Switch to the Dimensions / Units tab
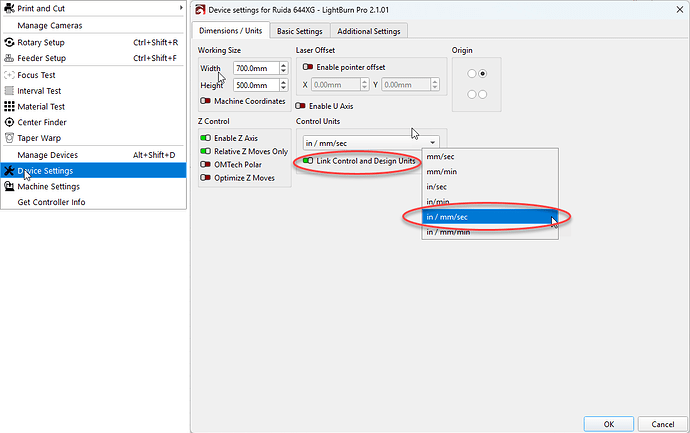The height and width of the screenshot is (433, 690). [231, 30]
